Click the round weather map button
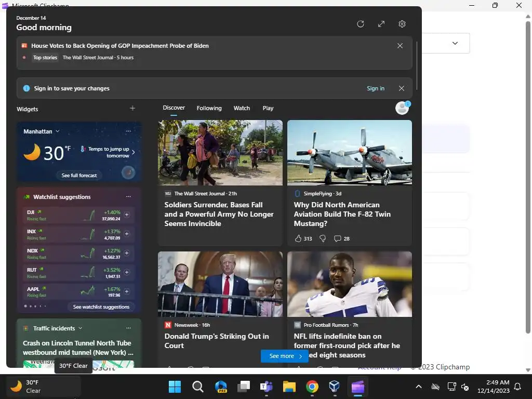532x399 pixels. pos(128,172)
